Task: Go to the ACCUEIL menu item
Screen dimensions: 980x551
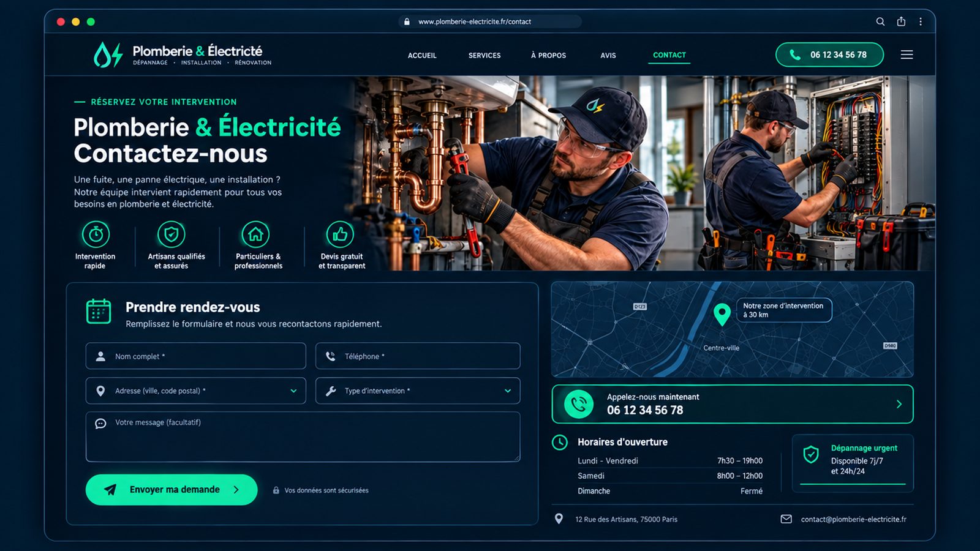Action: [422, 55]
